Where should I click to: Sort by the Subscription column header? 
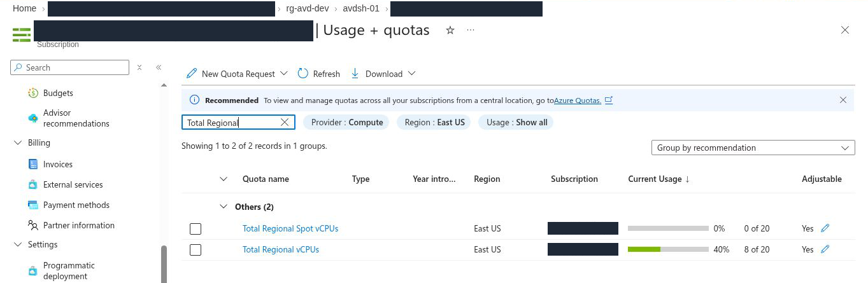(574, 179)
